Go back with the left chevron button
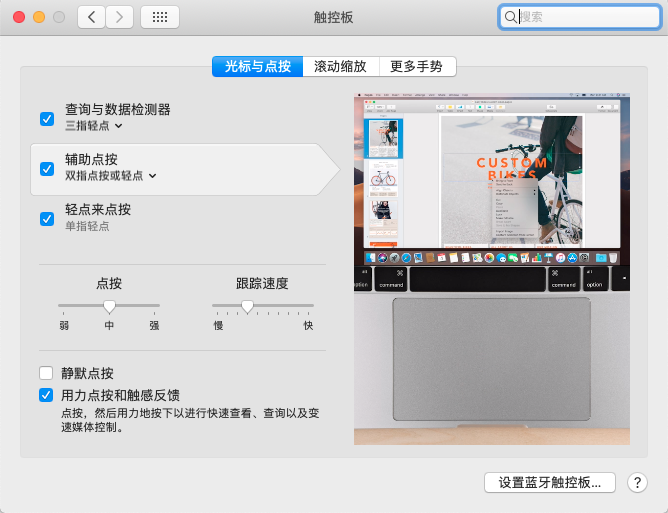668x513 pixels. coord(91,17)
